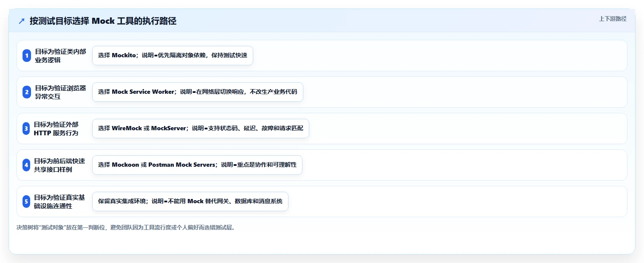Click the step 2 number badge
Screen dimensions: 644x263
(x=27, y=92)
